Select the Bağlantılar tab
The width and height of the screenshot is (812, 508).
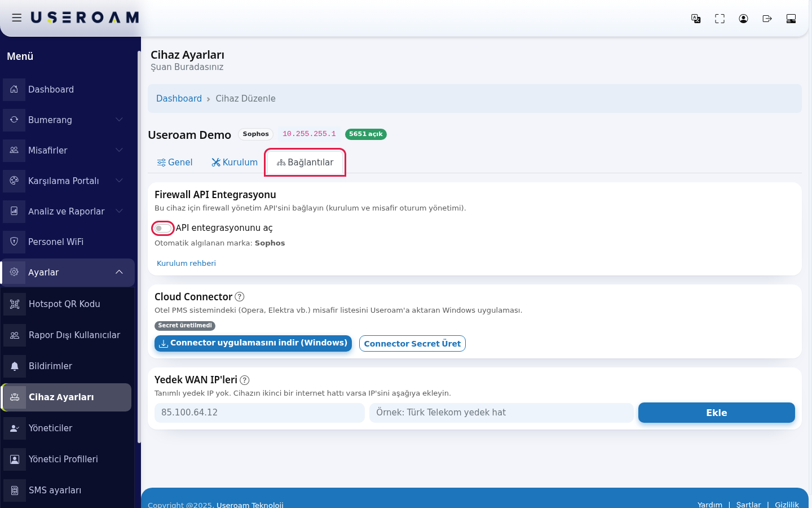[x=305, y=163]
